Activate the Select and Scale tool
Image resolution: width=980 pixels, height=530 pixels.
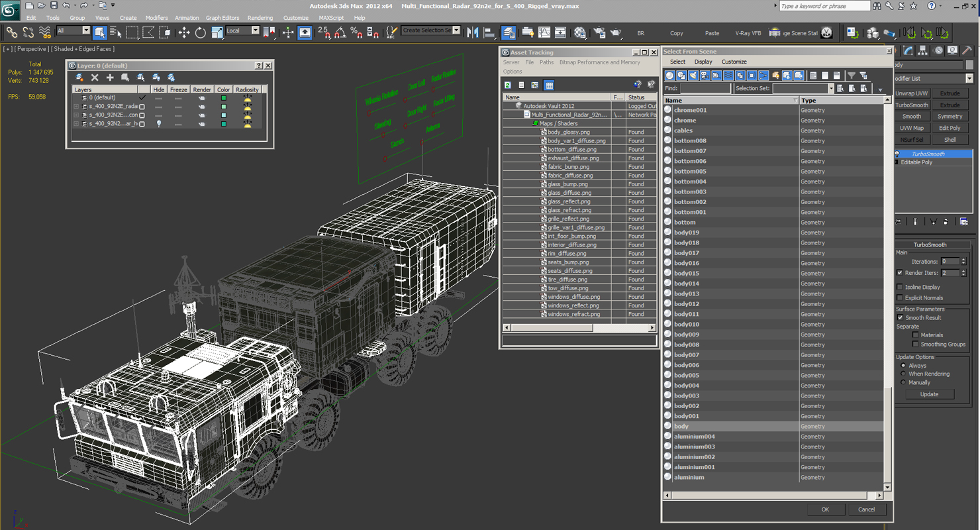coord(217,32)
